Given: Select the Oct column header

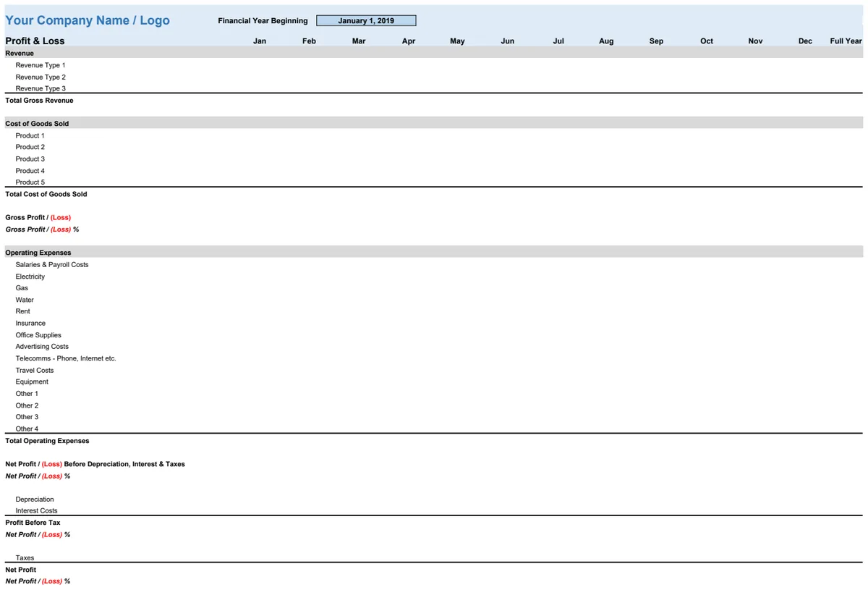Looking at the screenshot, I should click(707, 41).
